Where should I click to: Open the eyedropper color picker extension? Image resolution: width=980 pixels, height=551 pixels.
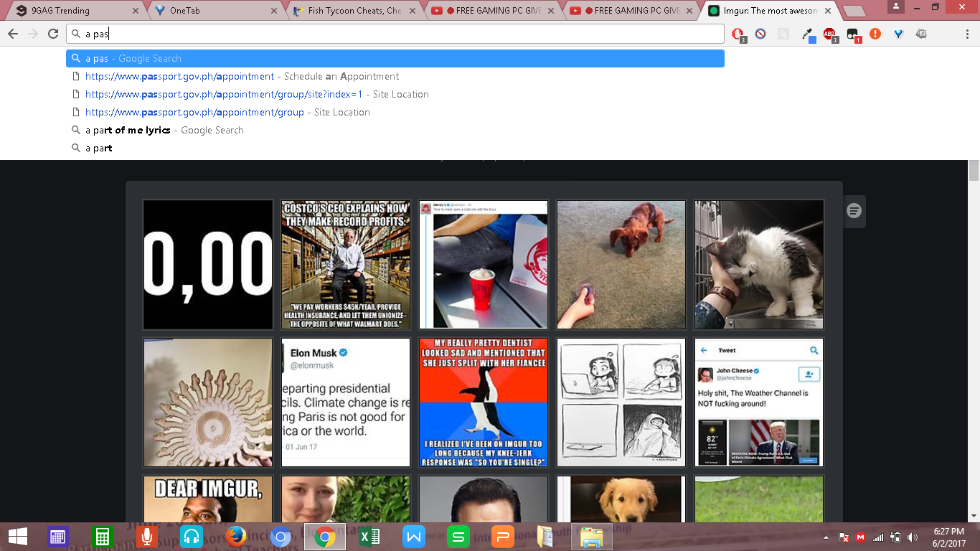click(808, 34)
